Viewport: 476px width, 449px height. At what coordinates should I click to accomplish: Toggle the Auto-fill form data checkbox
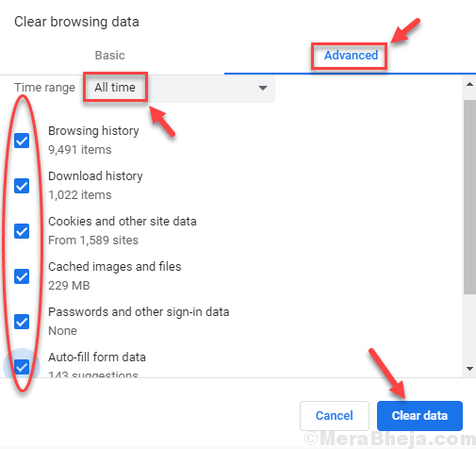pos(22,367)
